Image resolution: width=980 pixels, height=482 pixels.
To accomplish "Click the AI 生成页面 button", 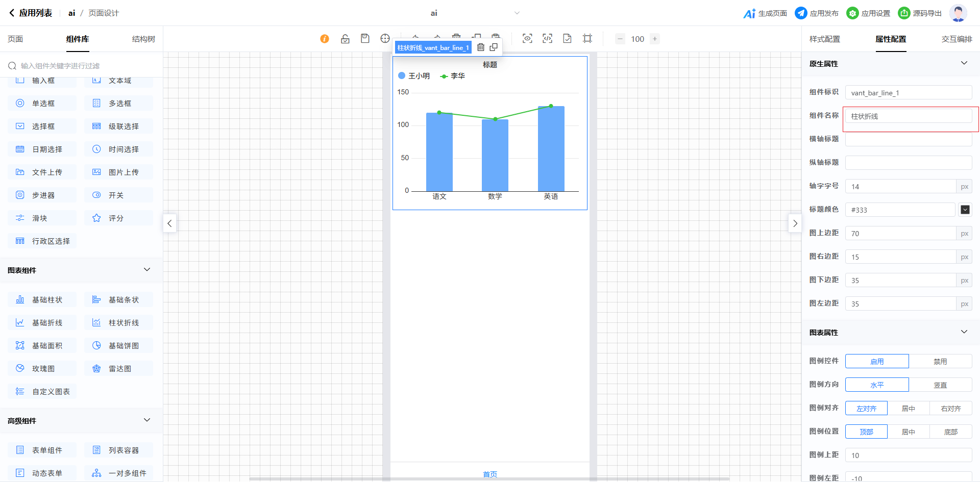I will [x=765, y=13].
